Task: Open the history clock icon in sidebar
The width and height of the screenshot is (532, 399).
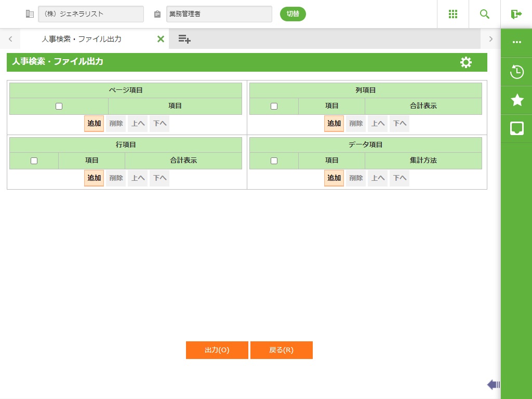Action: pos(517,72)
